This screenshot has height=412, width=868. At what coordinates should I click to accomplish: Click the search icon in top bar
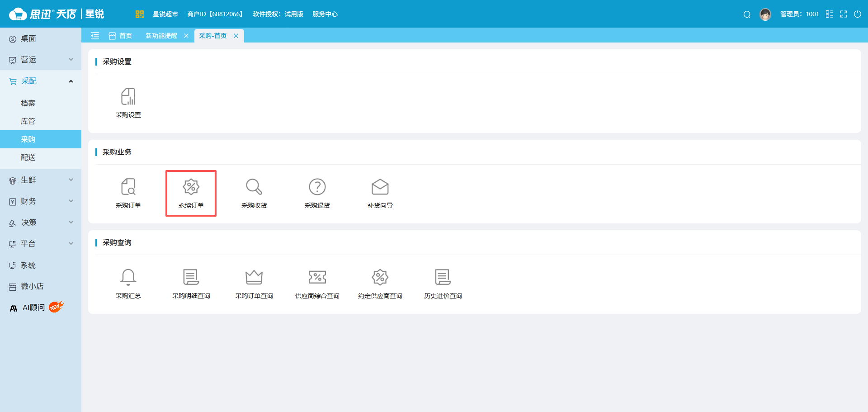tap(747, 14)
